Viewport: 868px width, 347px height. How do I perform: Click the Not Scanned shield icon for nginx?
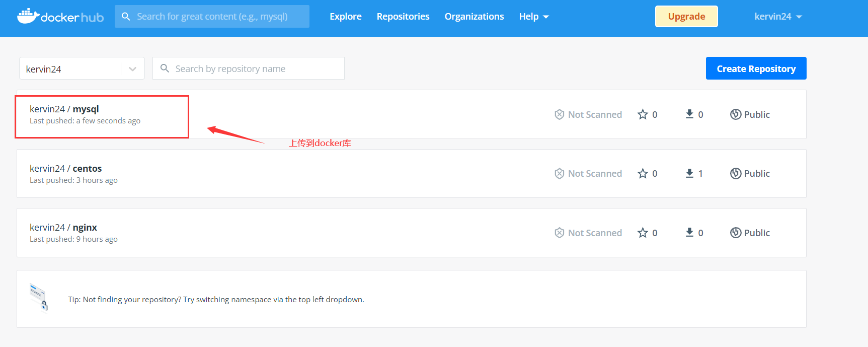559,233
